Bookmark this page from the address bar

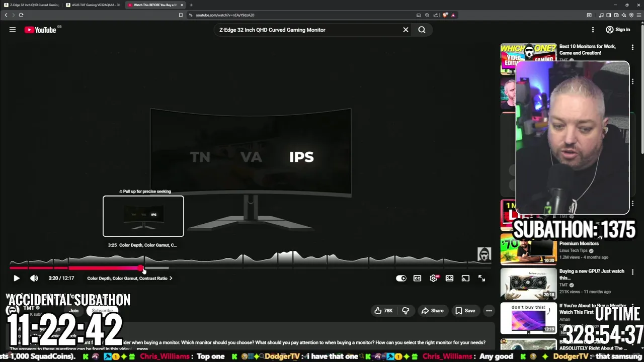click(x=181, y=15)
